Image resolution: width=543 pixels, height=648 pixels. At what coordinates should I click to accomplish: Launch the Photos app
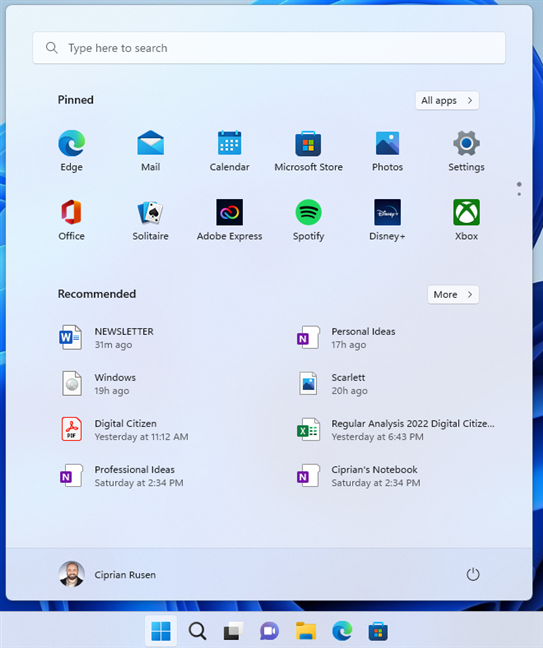tap(387, 151)
